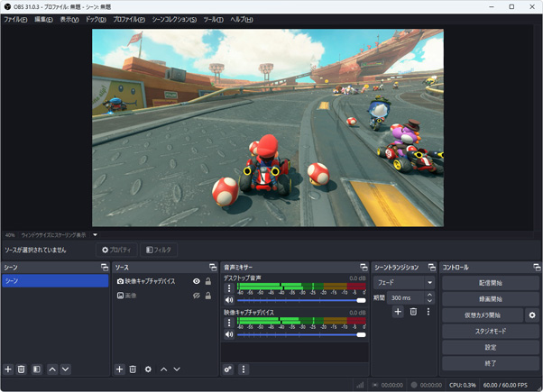Screen dimensions: 543x392
Task: Open the ファイル menu
Action: pos(15,20)
